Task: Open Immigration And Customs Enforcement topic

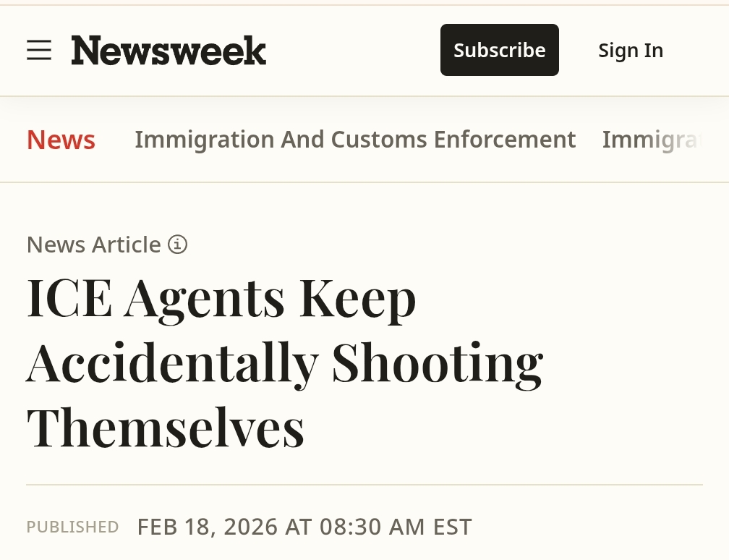Action: [x=355, y=139]
